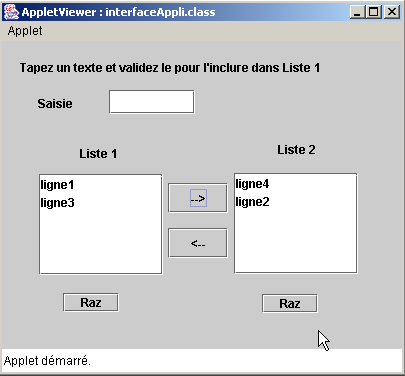Screen dimensions: 405x376
Task: Click the 'Saisie' label
Action: coord(55,103)
